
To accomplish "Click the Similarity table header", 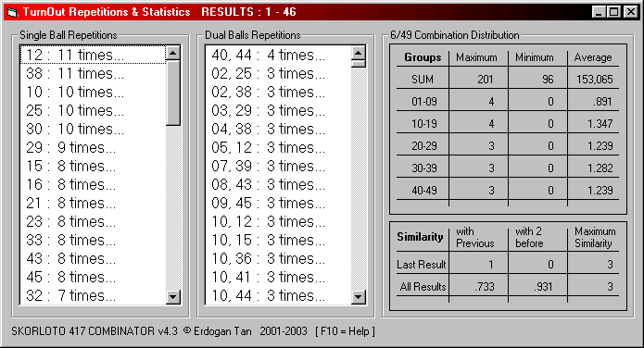I will pyautogui.click(x=420, y=237).
